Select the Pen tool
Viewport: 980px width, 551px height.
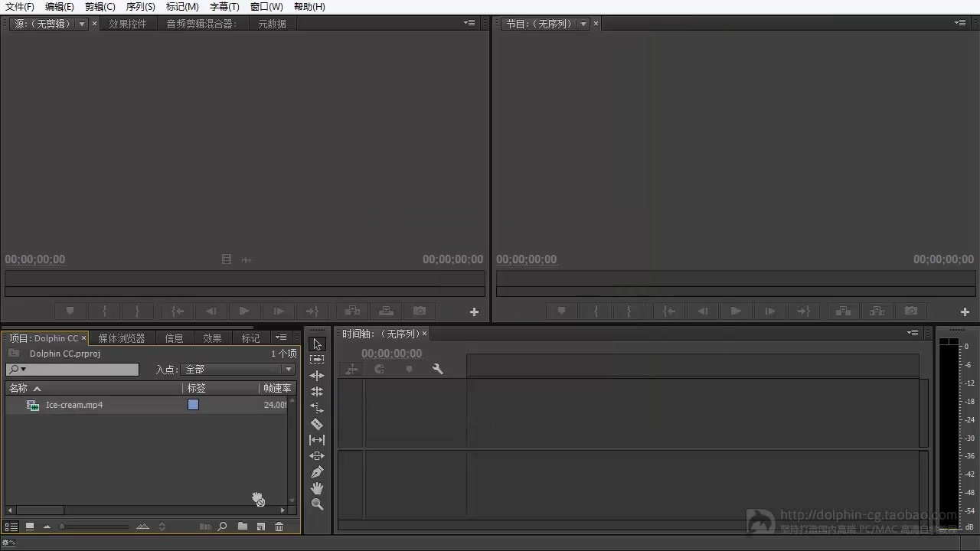point(317,472)
